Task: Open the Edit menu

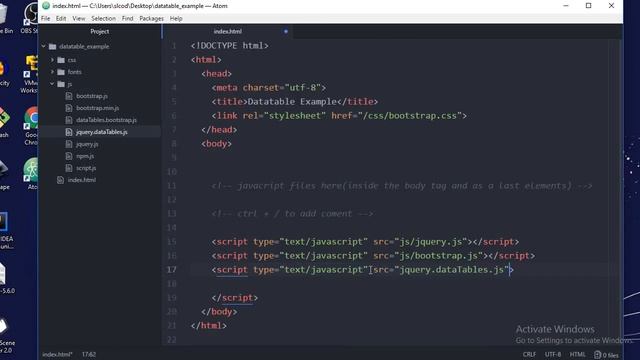Action: click(61, 18)
